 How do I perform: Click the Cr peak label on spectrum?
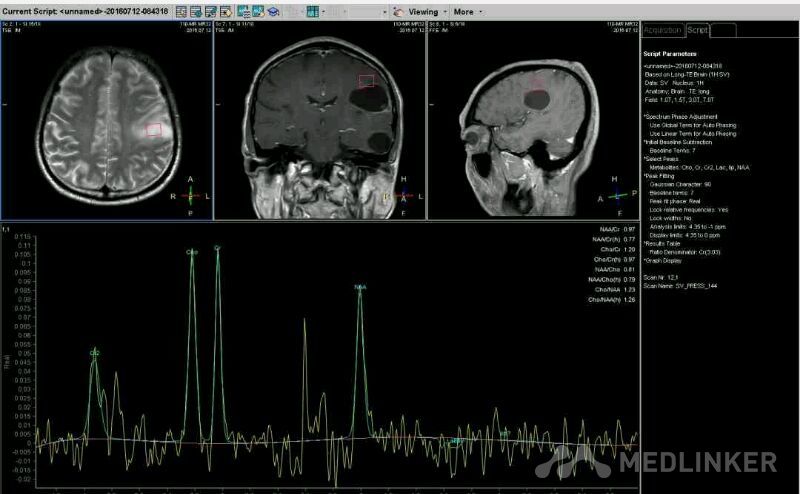tap(217, 247)
